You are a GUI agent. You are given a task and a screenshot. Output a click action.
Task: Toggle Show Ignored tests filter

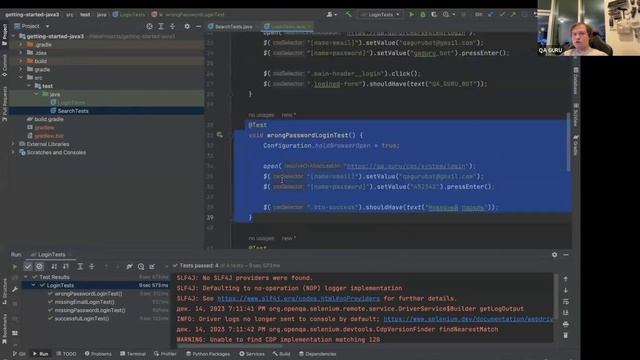coord(39,267)
